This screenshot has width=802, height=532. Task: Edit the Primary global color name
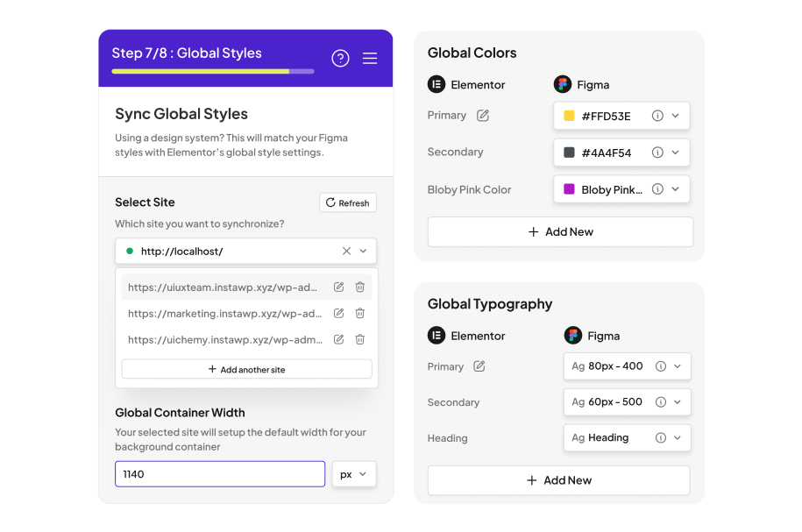point(483,116)
